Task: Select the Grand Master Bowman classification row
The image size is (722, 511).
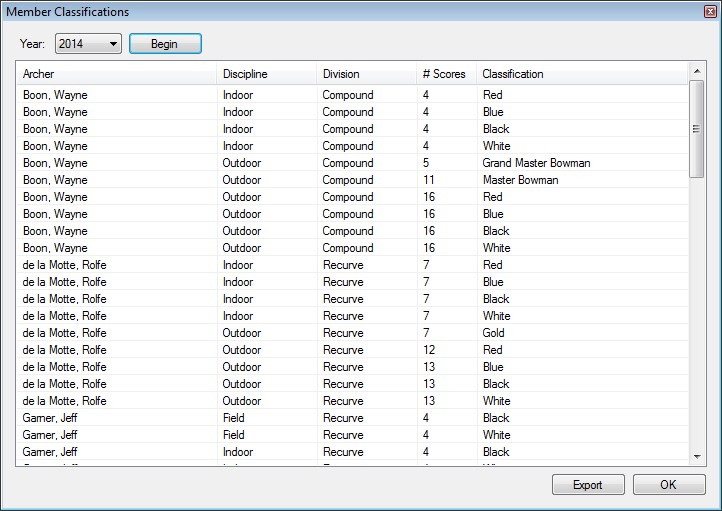Action: pyautogui.click(x=353, y=163)
